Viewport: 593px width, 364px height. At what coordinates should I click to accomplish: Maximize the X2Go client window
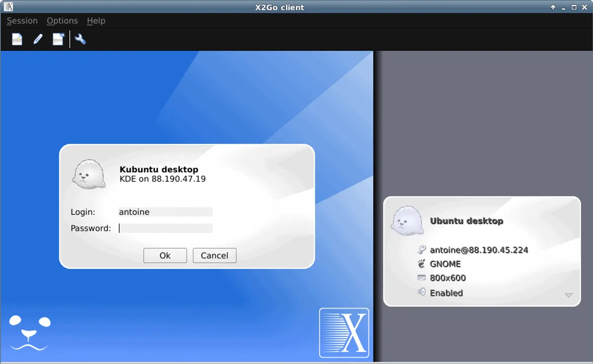pos(574,7)
